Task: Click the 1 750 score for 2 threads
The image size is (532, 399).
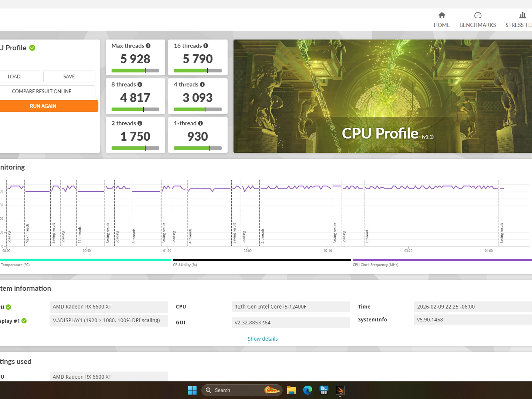Action: [x=135, y=136]
